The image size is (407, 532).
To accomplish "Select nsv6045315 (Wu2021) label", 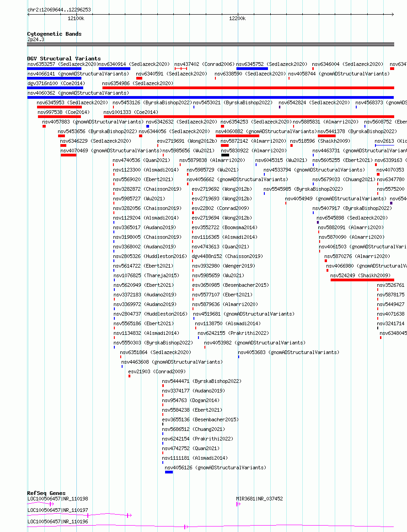I will click(x=281, y=160).
